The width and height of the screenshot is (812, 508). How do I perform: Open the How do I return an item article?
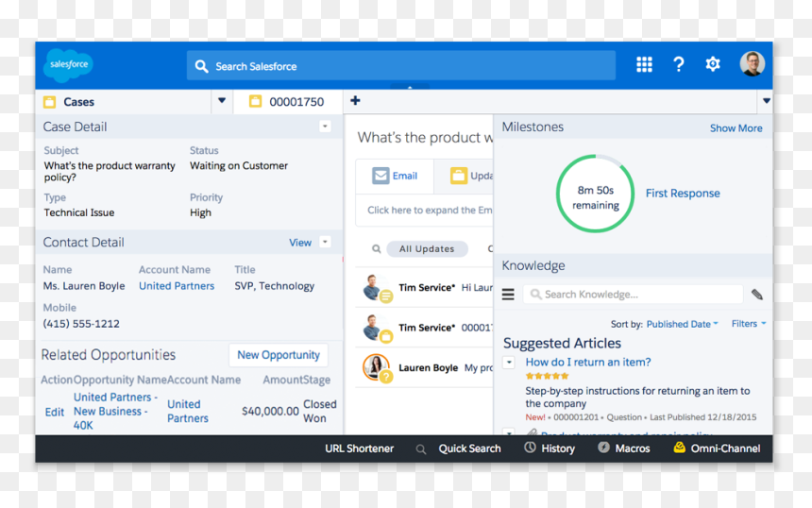point(588,362)
